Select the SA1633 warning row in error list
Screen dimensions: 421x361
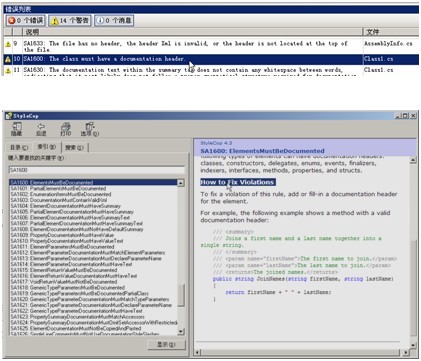(x=211, y=46)
